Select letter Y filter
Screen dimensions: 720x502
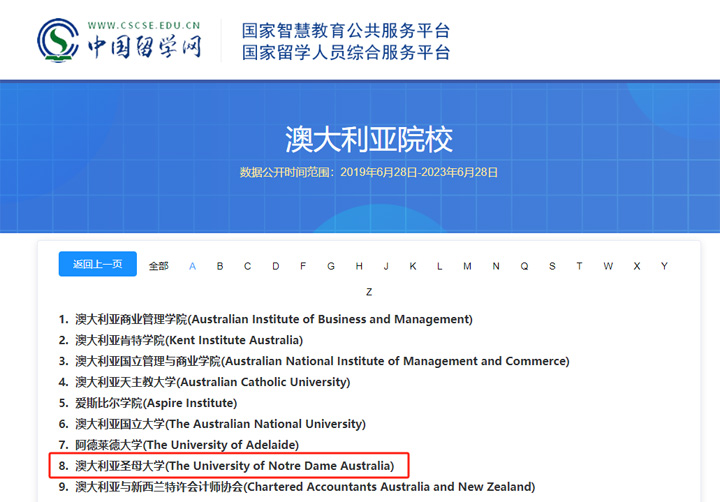(x=664, y=266)
